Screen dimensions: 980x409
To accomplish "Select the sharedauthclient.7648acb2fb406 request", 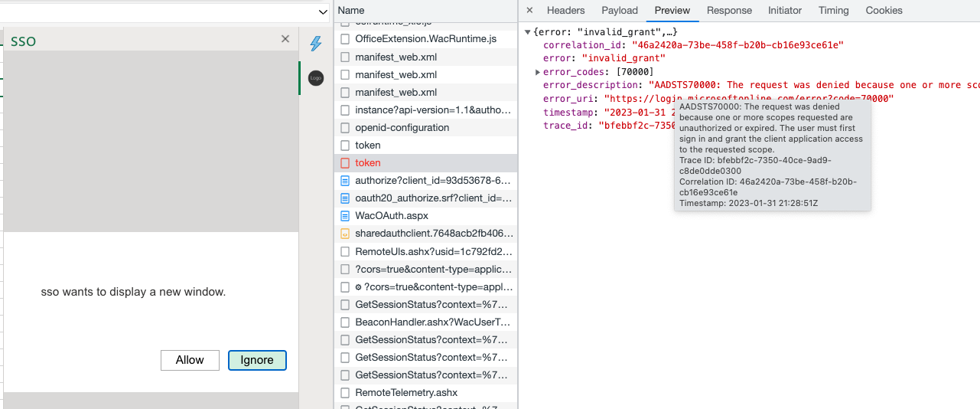I will coord(426,234).
